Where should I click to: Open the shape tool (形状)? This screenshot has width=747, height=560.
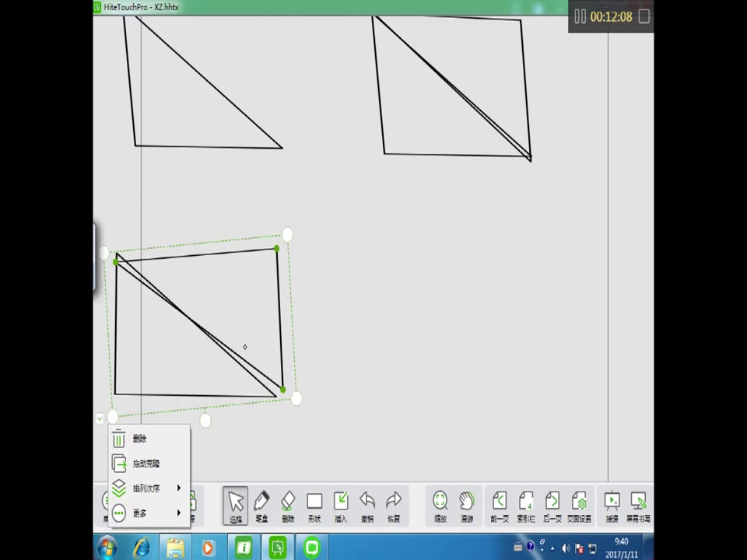click(x=314, y=504)
